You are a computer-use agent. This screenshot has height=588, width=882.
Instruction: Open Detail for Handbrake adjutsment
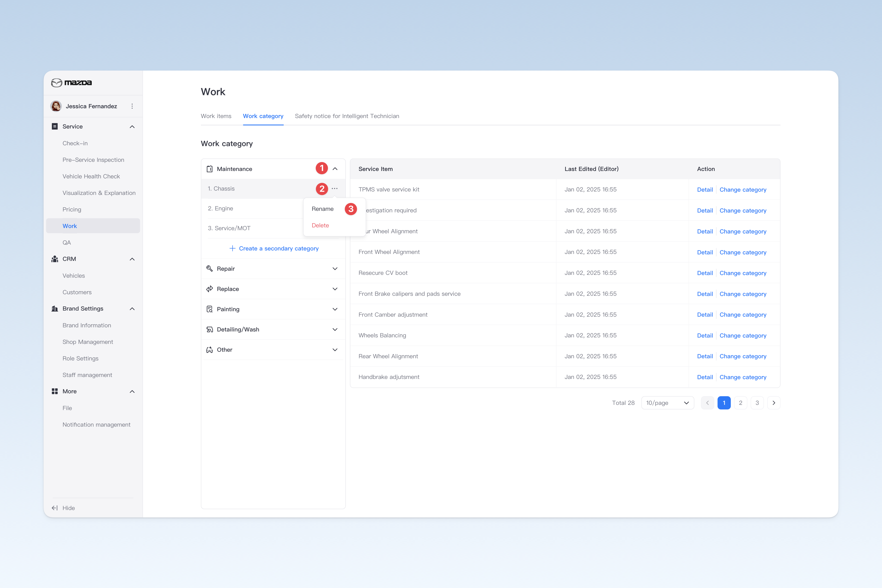coord(705,377)
